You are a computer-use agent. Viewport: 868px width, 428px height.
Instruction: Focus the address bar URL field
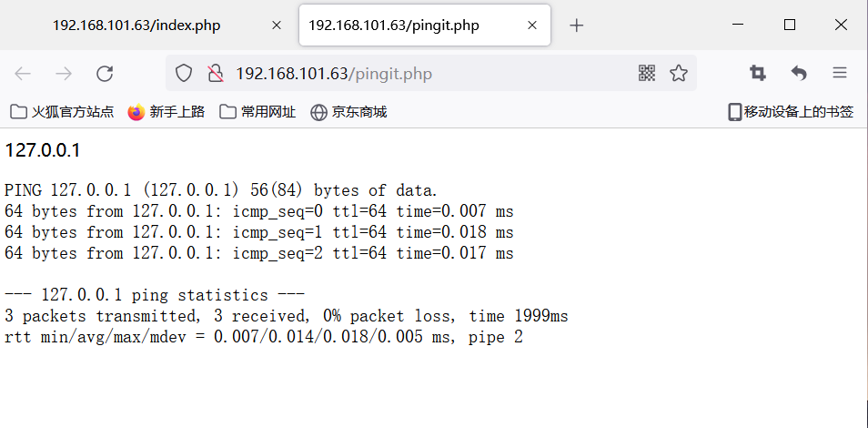[x=430, y=73]
